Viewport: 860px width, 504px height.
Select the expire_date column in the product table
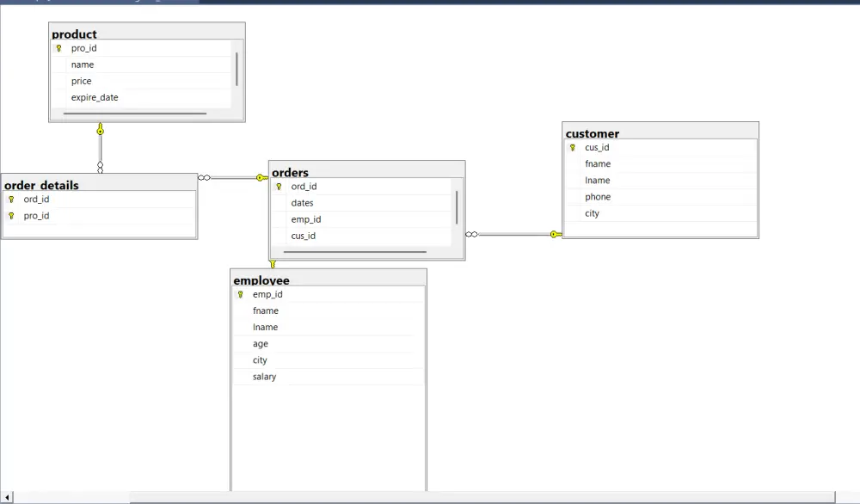click(x=94, y=97)
